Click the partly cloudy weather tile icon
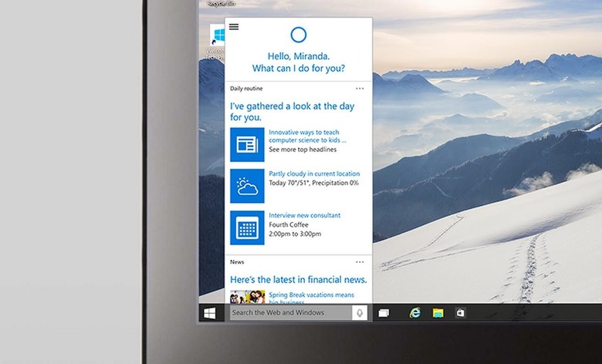602x364 pixels. (247, 186)
